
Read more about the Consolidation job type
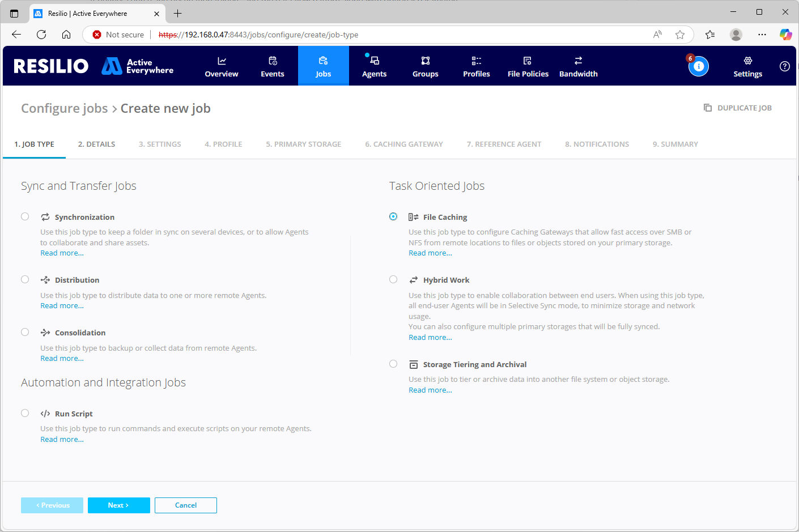tap(62, 358)
